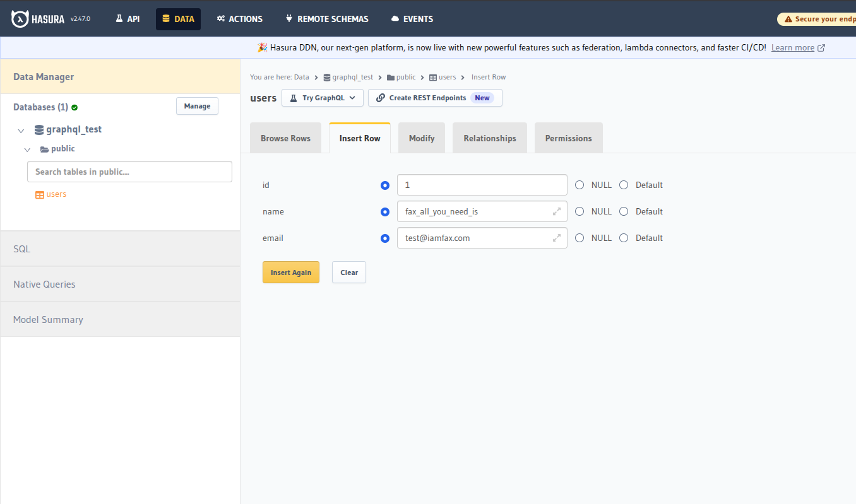The height and width of the screenshot is (504, 856).
Task: Click the Hasura logo icon
Action: pos(20,19)
